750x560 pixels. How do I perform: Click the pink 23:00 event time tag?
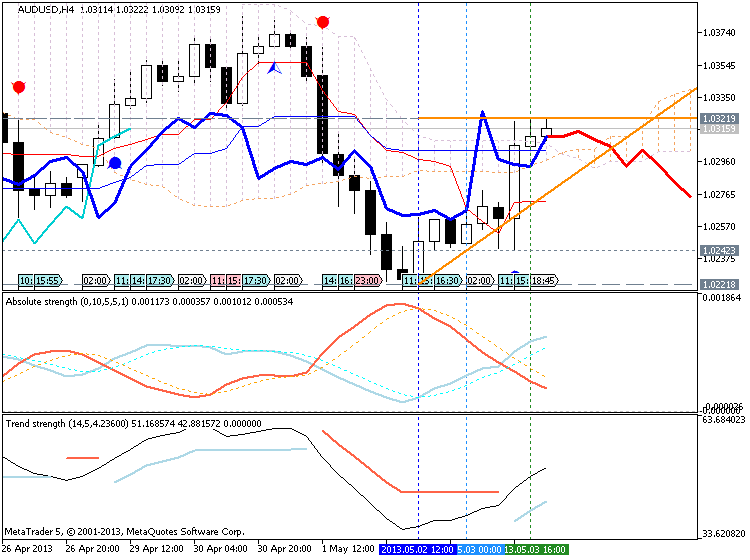367,281
